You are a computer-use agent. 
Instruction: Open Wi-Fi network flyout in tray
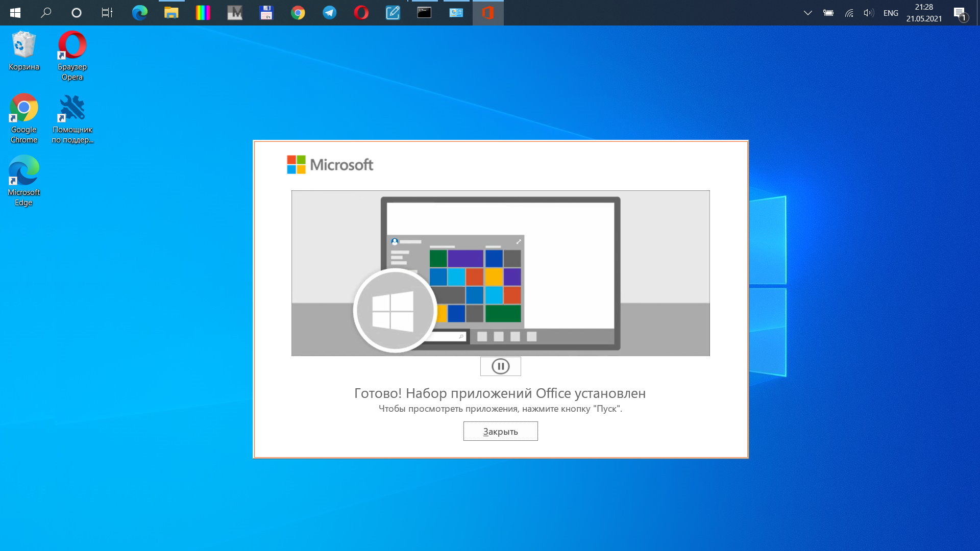[849, 13]
